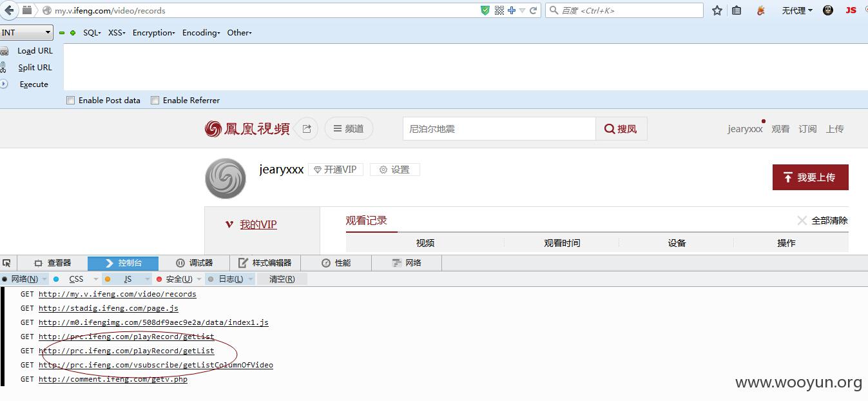Click the 我的VIP link
Image resolution: width=868 pixels, height=401 pixels.
coord(258,224)
